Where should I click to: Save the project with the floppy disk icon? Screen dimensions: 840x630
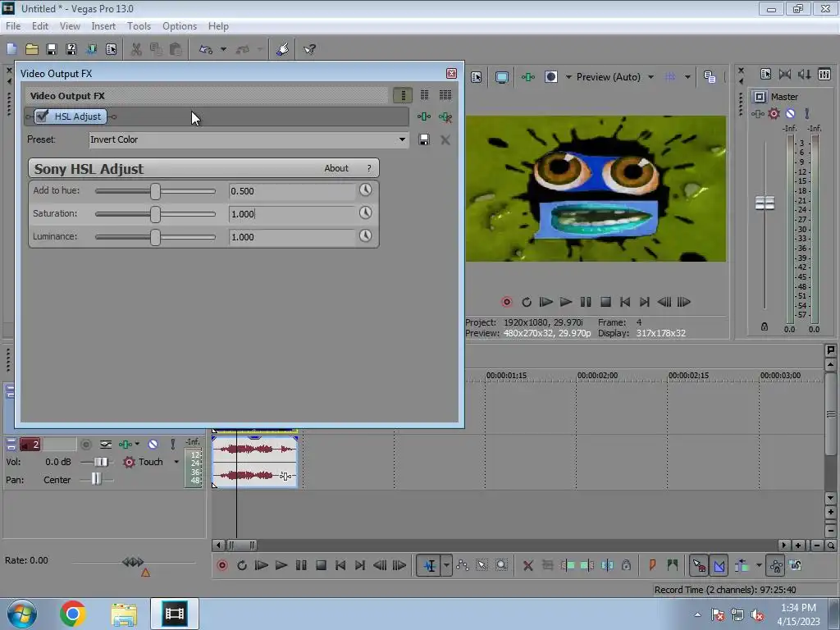pyautogui.click(x=52, y=49)
